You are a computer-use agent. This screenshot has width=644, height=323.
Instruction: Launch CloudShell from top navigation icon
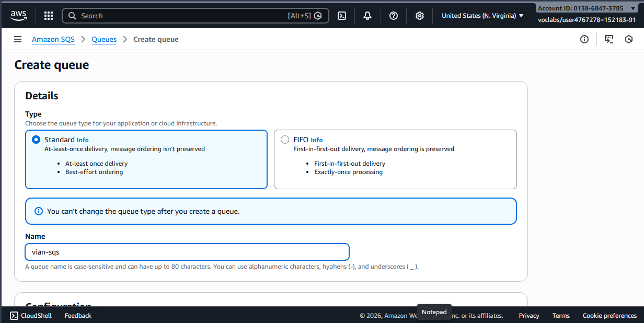click(342, 16)
